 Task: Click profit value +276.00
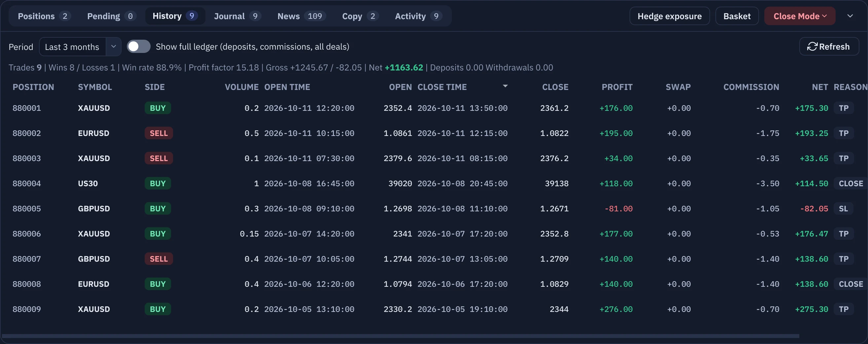pyautogui.click(x=616, y=309)
